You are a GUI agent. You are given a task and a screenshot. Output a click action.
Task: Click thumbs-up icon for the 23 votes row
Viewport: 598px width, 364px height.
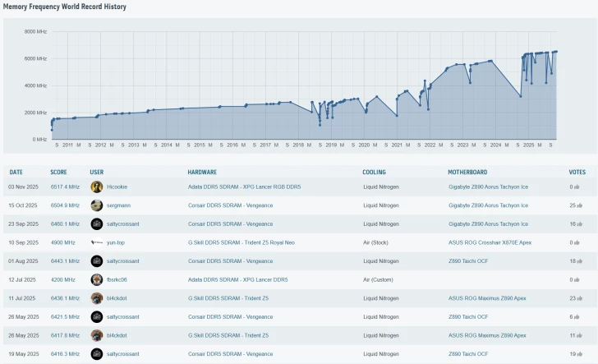click(x=578, y=298)
